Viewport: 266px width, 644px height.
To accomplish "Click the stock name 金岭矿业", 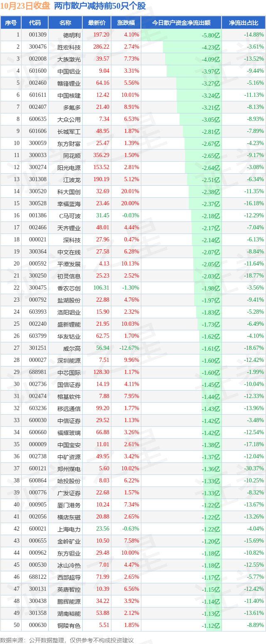I will pyautogui.click(x=69, y=541).
